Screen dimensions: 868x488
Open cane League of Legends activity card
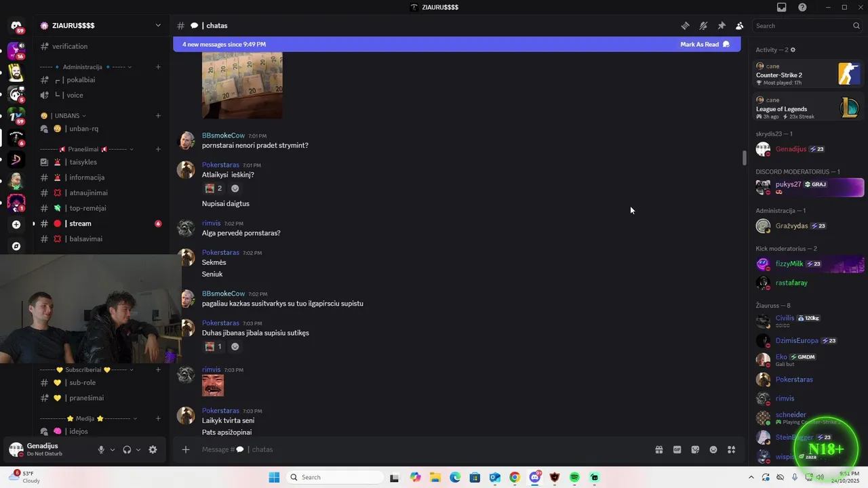coord(808,108)
